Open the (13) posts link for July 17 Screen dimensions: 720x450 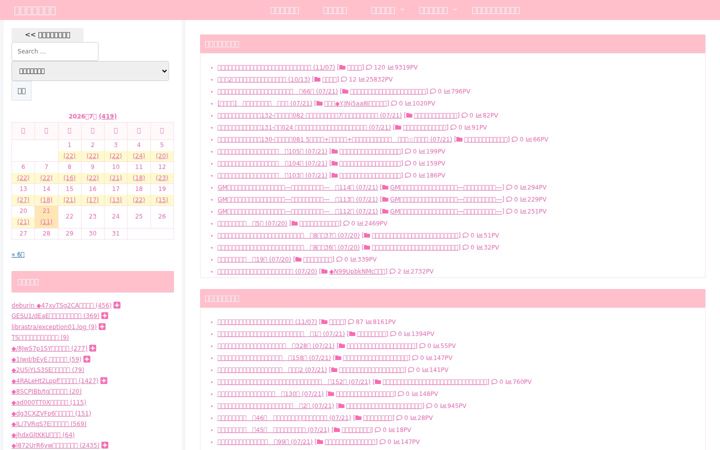click(116, 200)
